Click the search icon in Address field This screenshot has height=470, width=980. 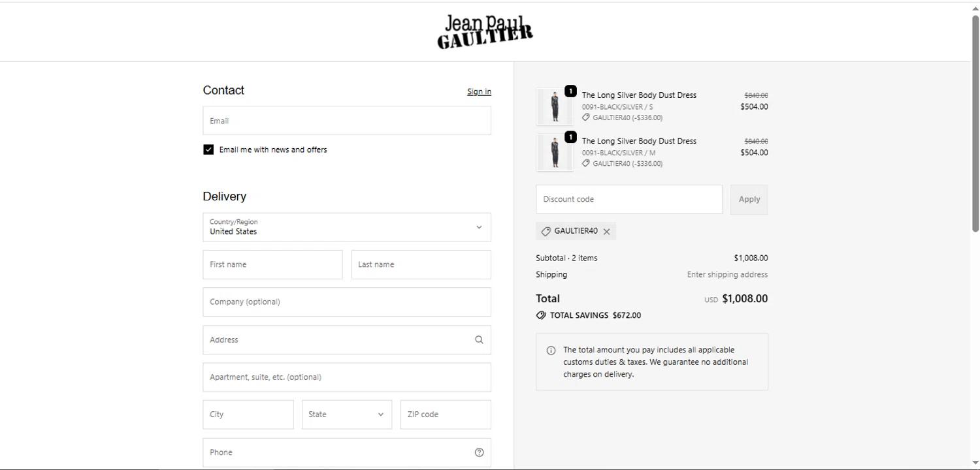(479, 339)
